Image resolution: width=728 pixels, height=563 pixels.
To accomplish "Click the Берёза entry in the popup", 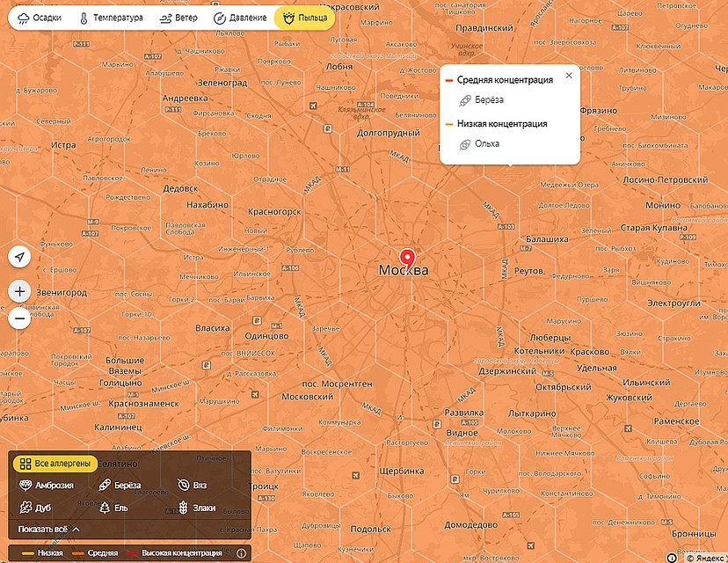I will 482,100.
